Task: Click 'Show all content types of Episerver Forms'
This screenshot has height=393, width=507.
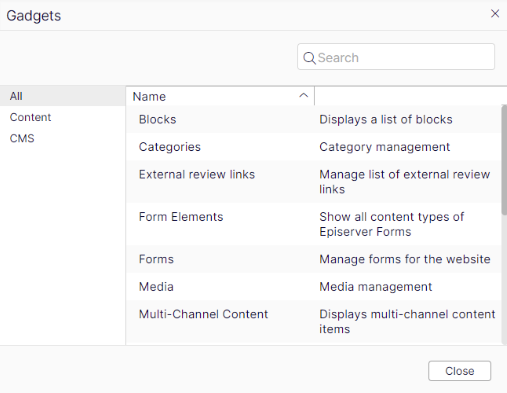Action: (x=392, y=224)
